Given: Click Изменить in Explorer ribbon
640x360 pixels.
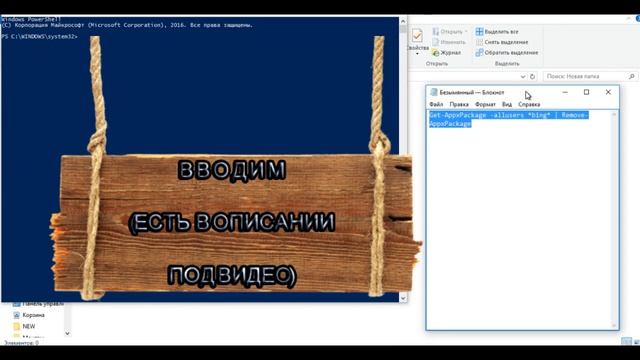Looking at the screenshot, I should coord(449,42).
